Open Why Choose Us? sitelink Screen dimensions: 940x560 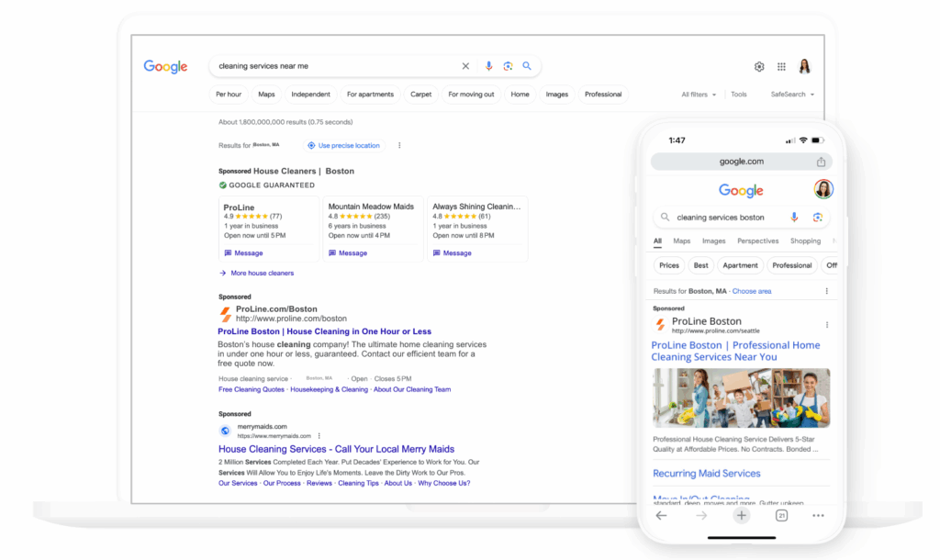tap(443, 483)
